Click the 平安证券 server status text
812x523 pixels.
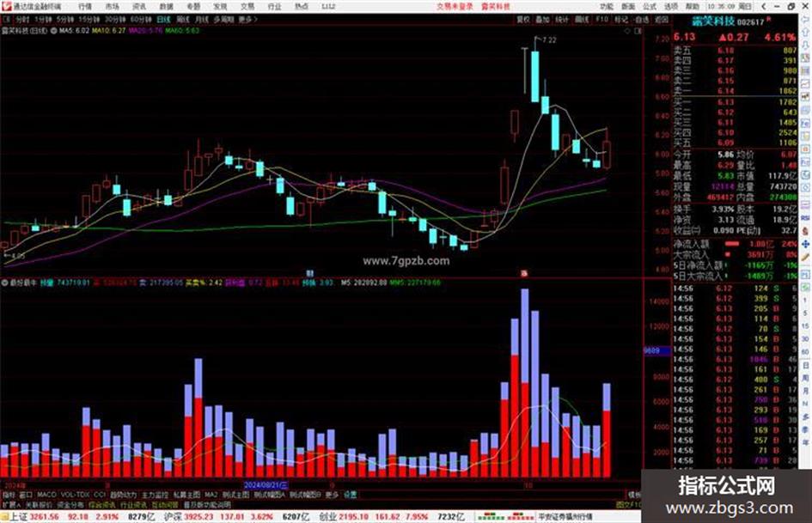coord(565,517)
